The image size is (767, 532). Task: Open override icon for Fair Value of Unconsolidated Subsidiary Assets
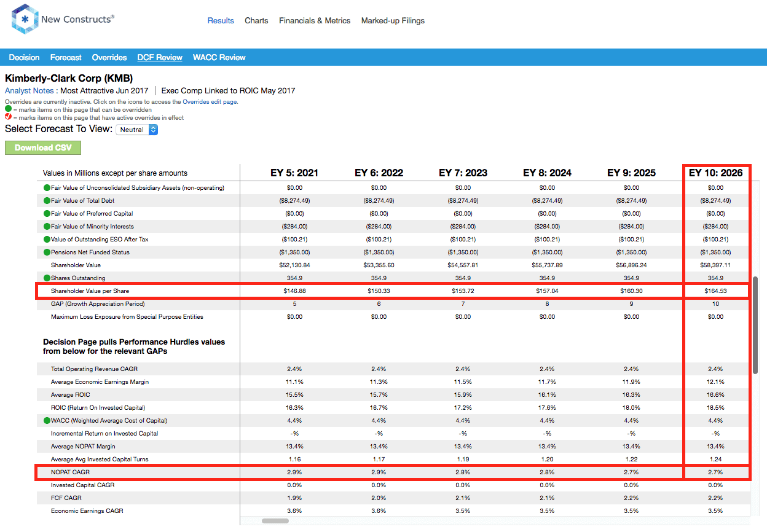click(47, 188)
